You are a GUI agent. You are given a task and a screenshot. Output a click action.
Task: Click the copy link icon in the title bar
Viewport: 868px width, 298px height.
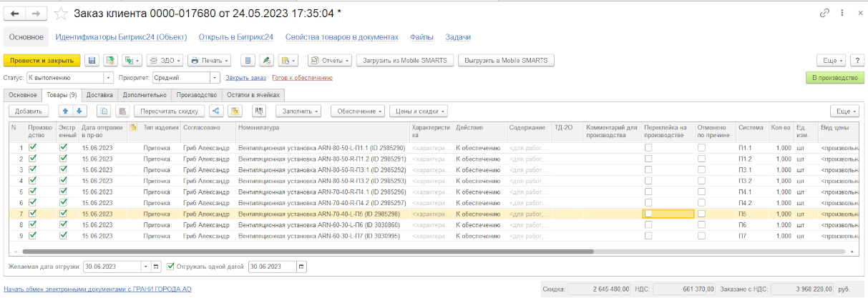pos(824,14)
